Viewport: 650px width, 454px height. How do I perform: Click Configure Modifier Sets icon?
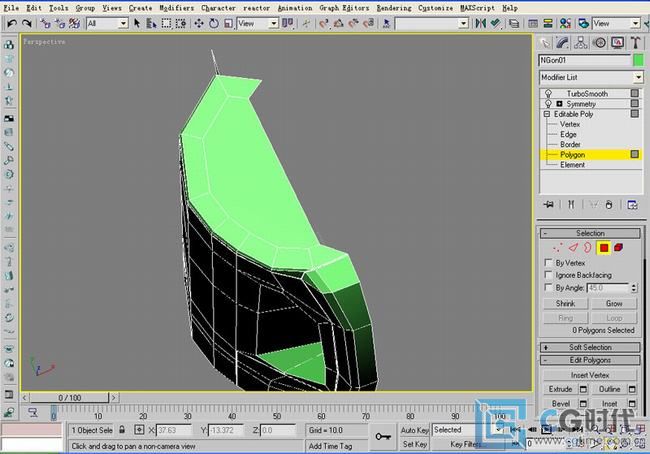(x=632, y=205)
